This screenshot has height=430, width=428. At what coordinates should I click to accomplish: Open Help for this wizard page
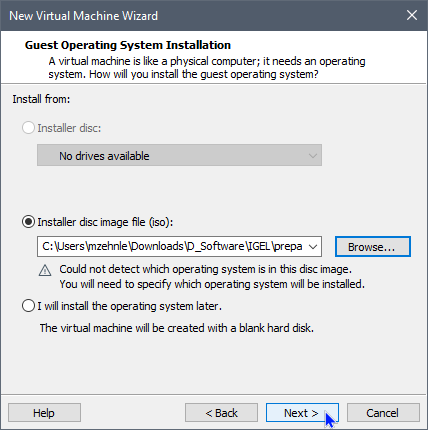click(44, 413)
